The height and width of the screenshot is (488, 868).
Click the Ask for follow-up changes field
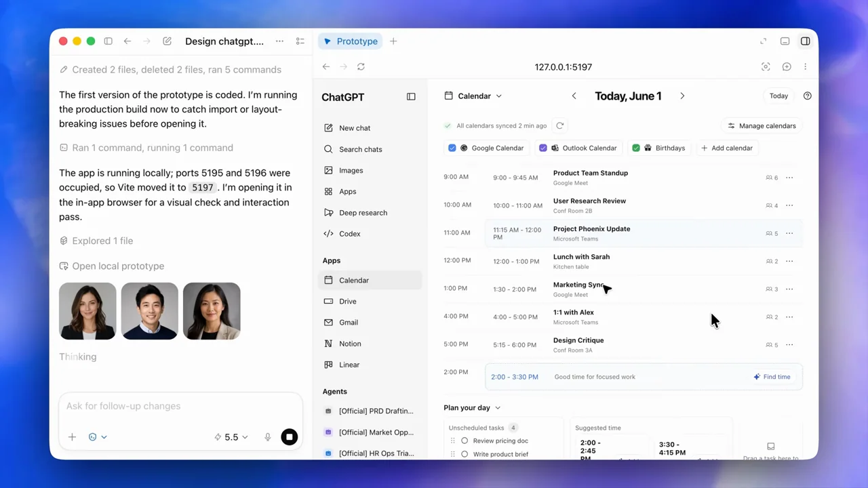tap(180, 406)
